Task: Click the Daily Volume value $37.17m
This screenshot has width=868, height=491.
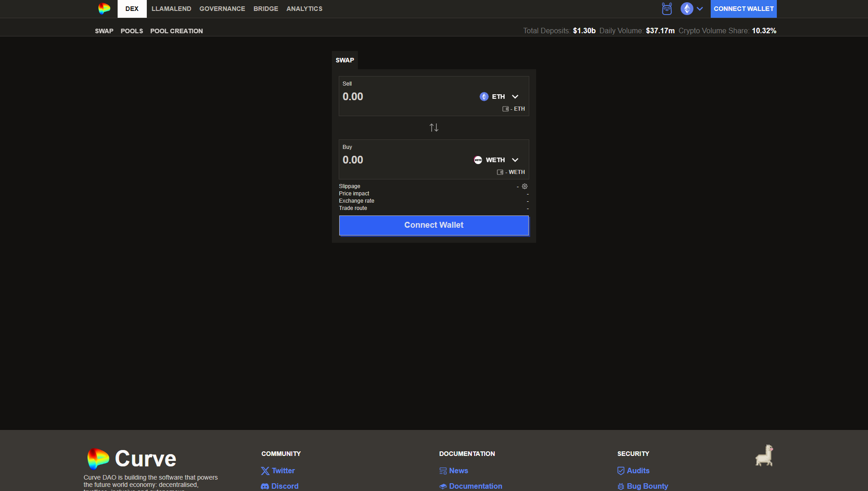Action: tap(660, 31)
